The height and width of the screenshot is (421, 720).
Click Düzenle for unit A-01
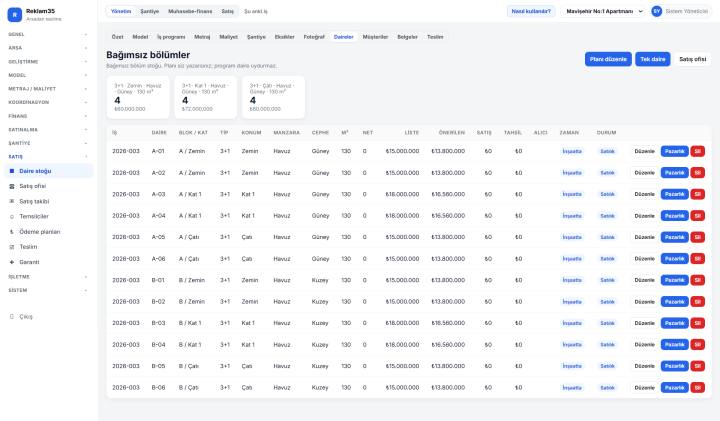coord(645,151)
